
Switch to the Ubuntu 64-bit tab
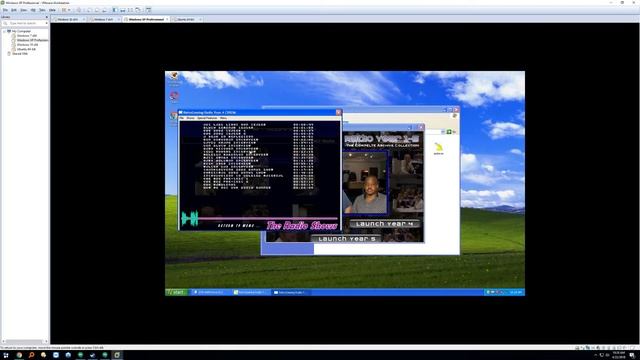click(186, 19)
